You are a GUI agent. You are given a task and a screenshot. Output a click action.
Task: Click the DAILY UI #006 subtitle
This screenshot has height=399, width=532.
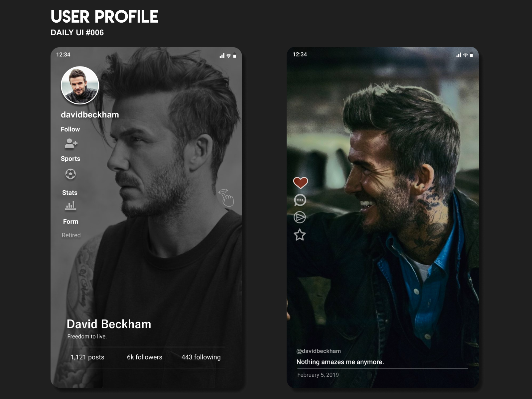click(77, 33)
